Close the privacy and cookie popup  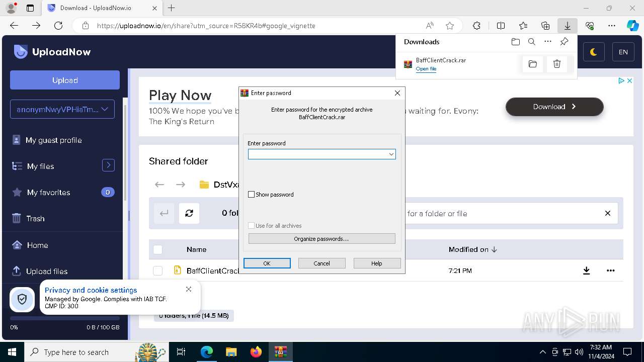point(189,289)
